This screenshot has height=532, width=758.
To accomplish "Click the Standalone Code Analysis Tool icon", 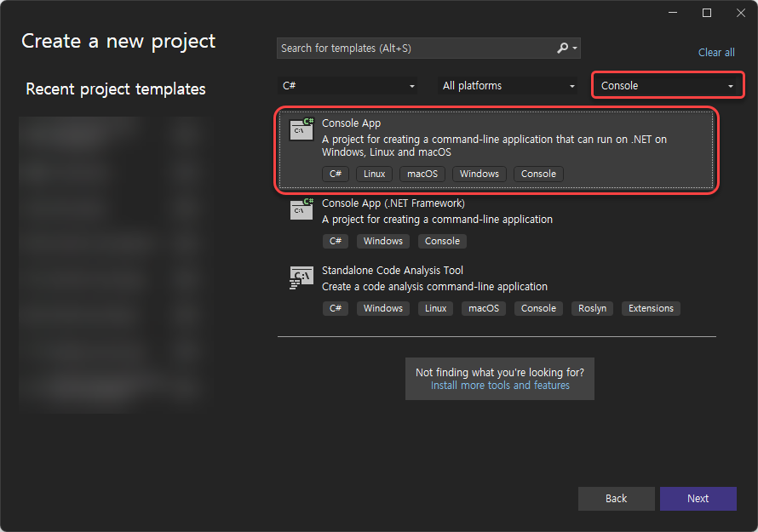I will pos(301,277).
